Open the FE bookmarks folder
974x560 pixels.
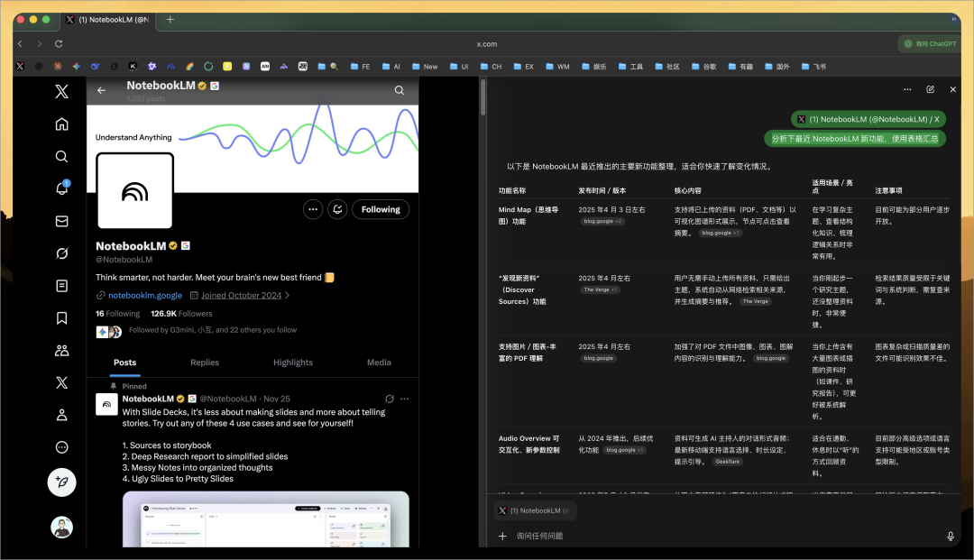(x=360, y=67)
